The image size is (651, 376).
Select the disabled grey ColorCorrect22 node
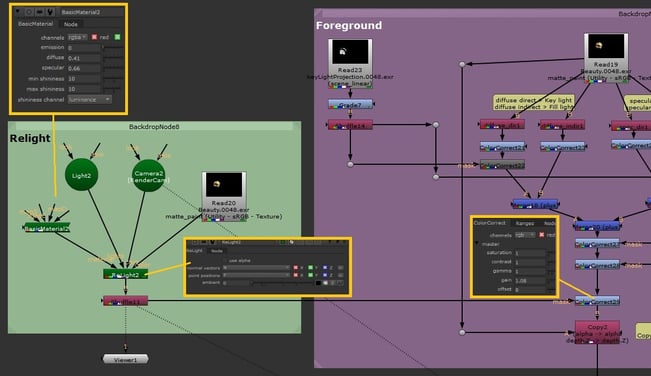coord(502,165)
